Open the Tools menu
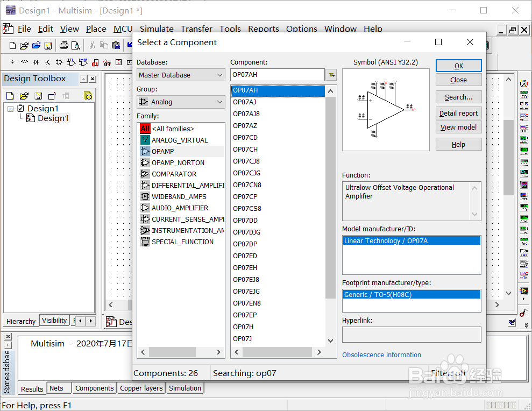The height and width of the screenshot is (411, 532). 230,29
